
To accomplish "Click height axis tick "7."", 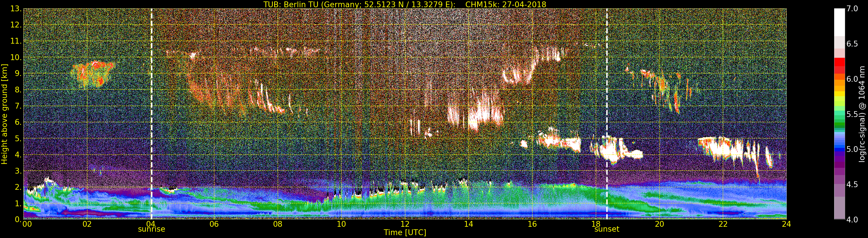I will tap(18, 106).
